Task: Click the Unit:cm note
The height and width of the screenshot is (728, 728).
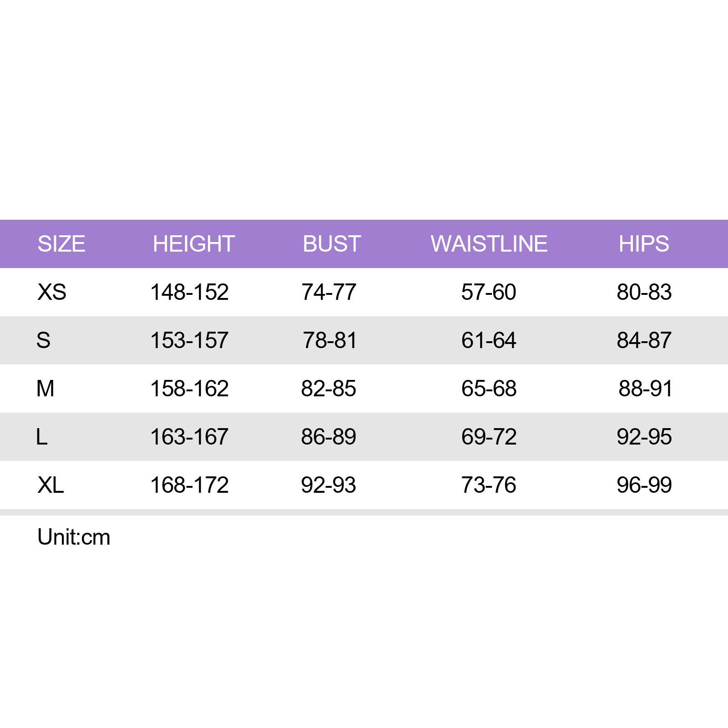Action: (74, 537)
